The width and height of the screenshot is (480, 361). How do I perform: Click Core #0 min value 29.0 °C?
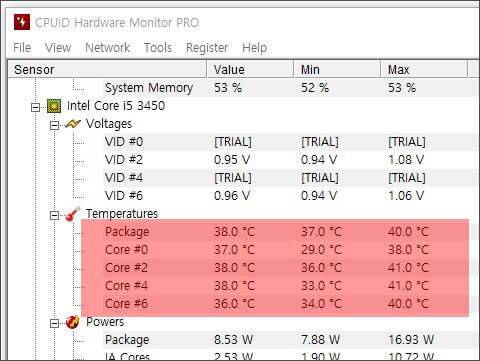point(322,250)
